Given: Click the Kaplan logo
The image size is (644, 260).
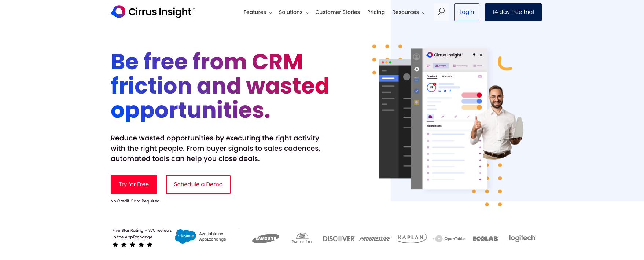Looking at the screenshot, I should 412,238.
